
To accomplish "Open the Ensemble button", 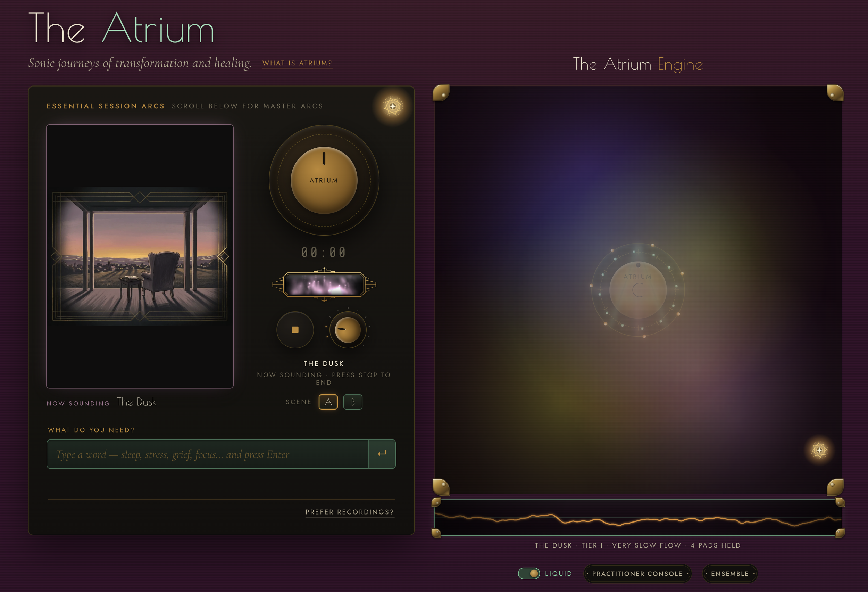I will click(x=730, y=573).
